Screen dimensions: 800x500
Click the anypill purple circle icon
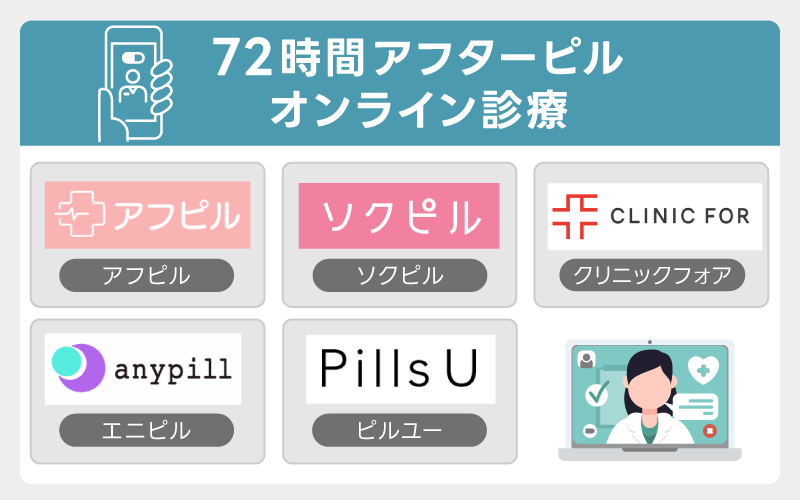tap(76, 368)
